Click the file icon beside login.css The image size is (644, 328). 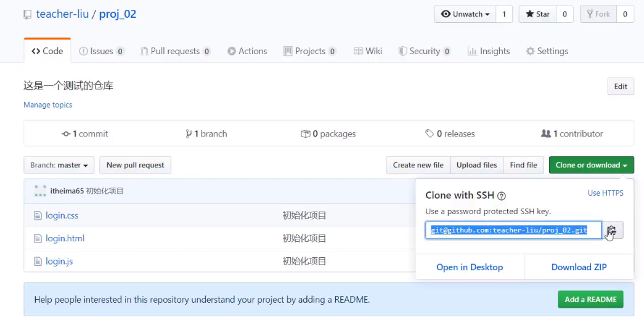[x=38, y=215]
